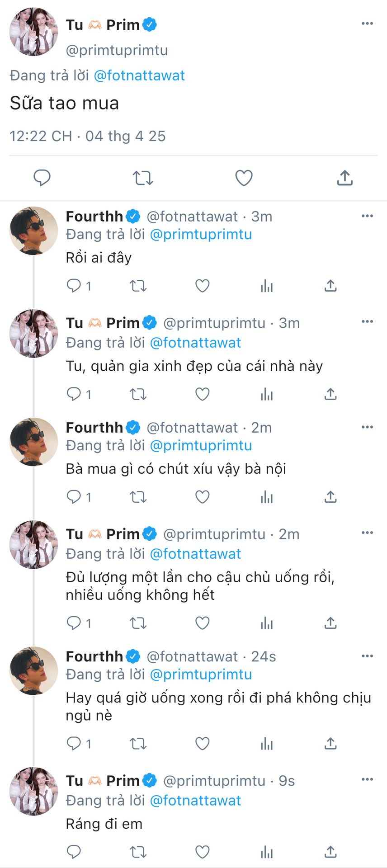Open more options on "Ráng đi em" reply
The width and height of the screenshot is (387, 868).
tap(367, 780)
